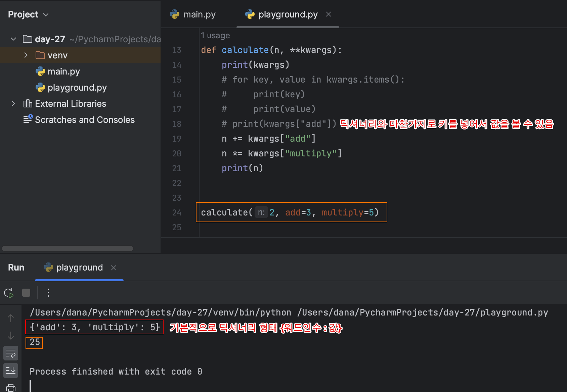The width and height of the screenshot is (567, 392).
Task: Click line number 24 in gutter
Action: (x=177, y=212)
